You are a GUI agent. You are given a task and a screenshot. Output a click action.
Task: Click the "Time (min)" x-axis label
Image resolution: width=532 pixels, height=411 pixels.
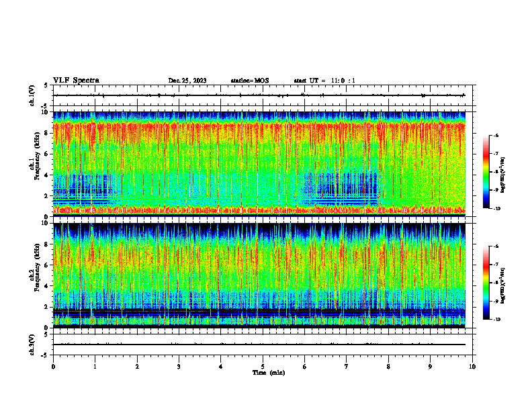[x=269, y=373]
